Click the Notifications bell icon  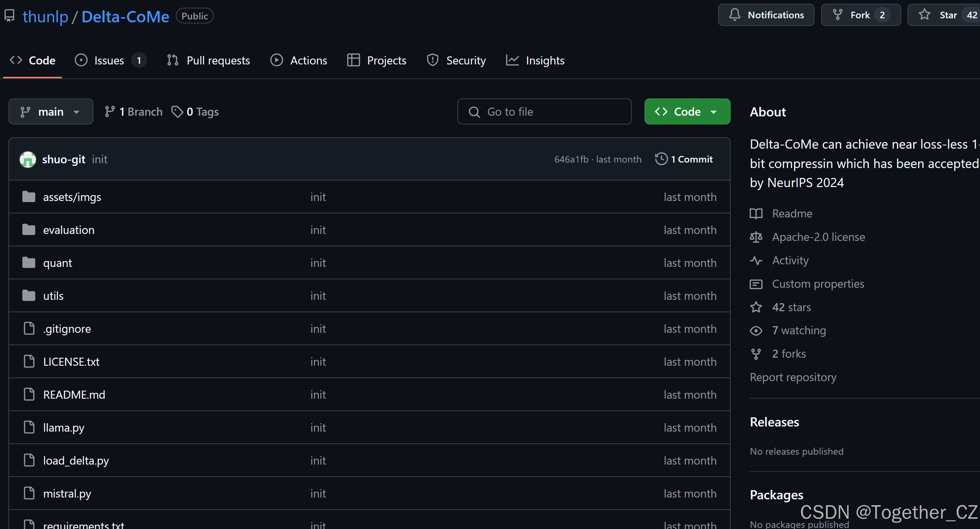pyautogui.click(x=734, y=15)
